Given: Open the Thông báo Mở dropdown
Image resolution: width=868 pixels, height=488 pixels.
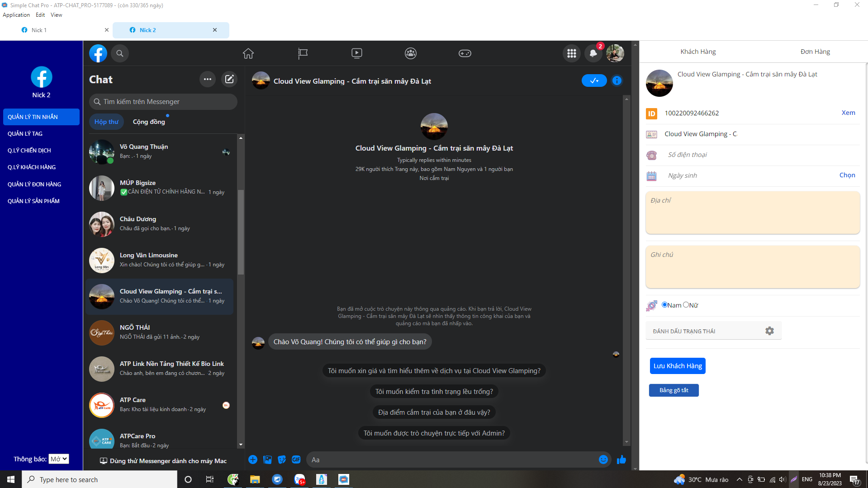Looking at the screenshot, I should [59, 459].
